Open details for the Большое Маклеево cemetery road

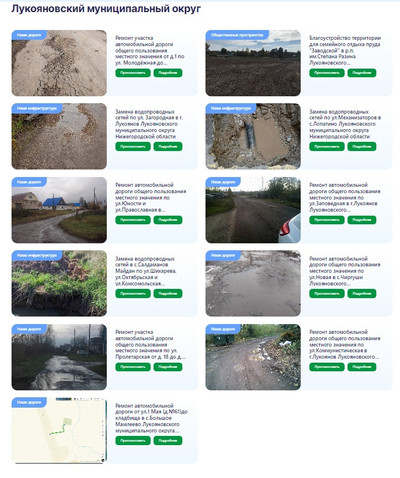[x=168, y=441]
